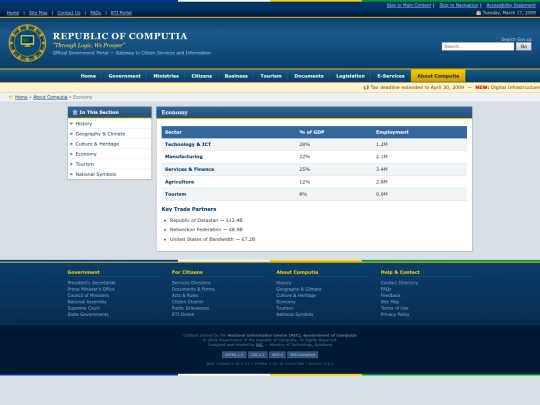Open National Symbols in the sidebar
The height and width of the screenshot is (405, 540).
[96, 174]
